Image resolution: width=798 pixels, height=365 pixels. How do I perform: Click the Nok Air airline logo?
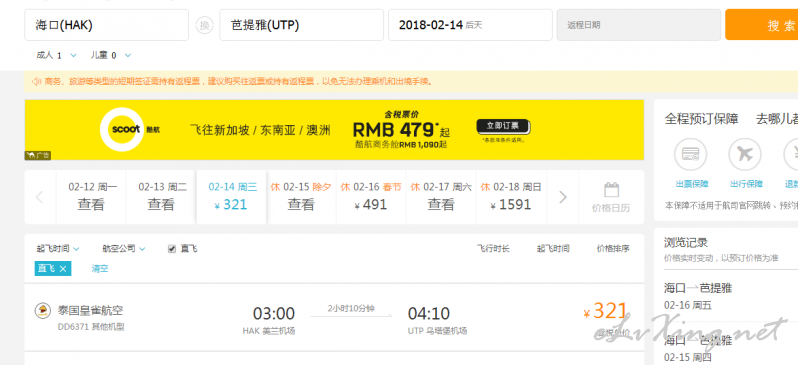point(42,310)
